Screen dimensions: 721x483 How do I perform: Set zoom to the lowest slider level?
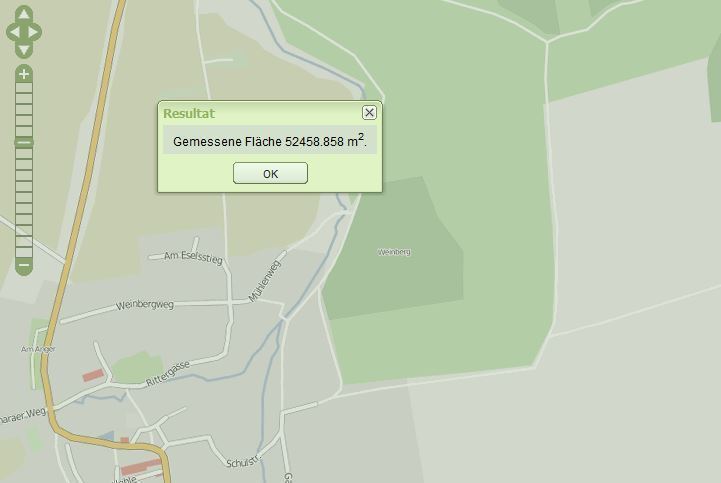tap(24, 253)
